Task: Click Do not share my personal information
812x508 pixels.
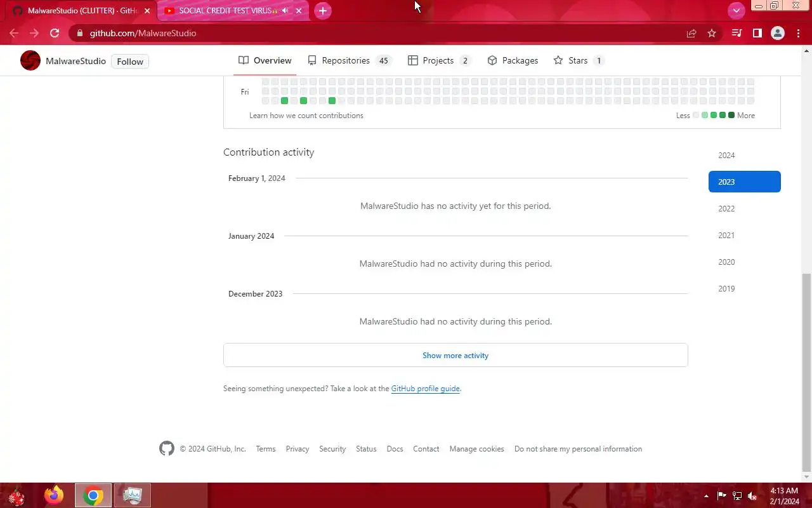Action: pos(578,449)
